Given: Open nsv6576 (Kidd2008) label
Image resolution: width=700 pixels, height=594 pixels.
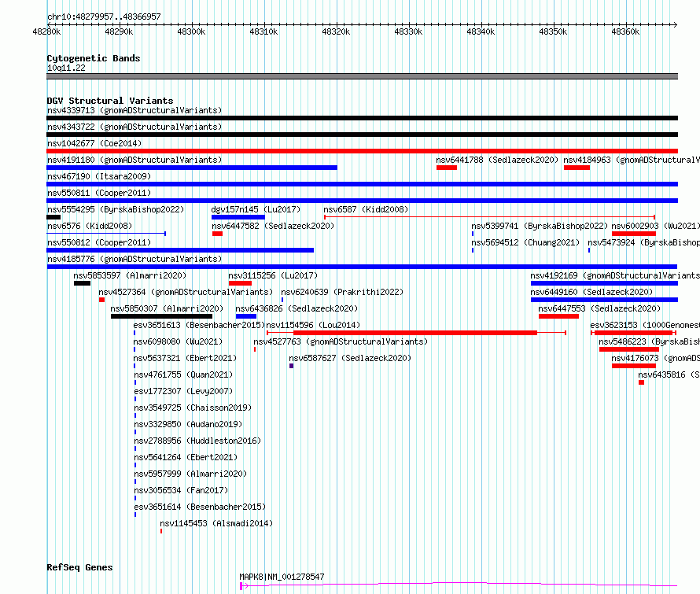Looking at the screenshot, I should pyautogui.click(x=90, y=226).
